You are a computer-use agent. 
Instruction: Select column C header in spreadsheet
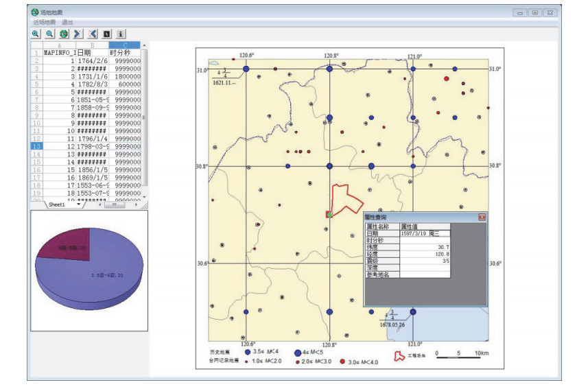pyautogui.click(x=125, y=45)
